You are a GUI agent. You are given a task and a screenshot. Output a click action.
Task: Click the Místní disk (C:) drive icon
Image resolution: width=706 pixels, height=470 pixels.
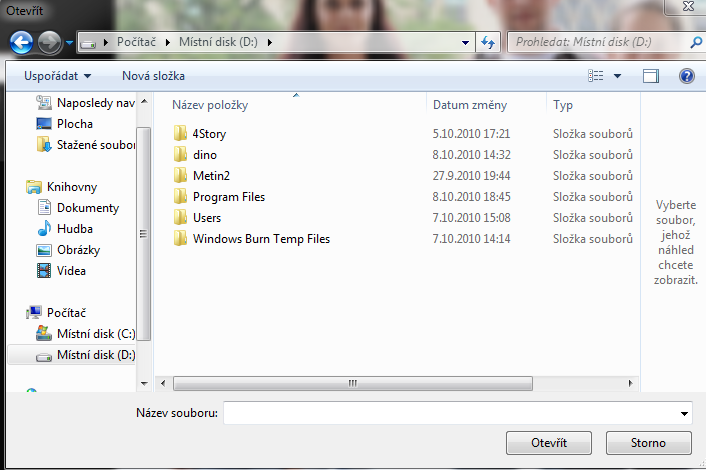pyautogui.click(x=43, y=334)
